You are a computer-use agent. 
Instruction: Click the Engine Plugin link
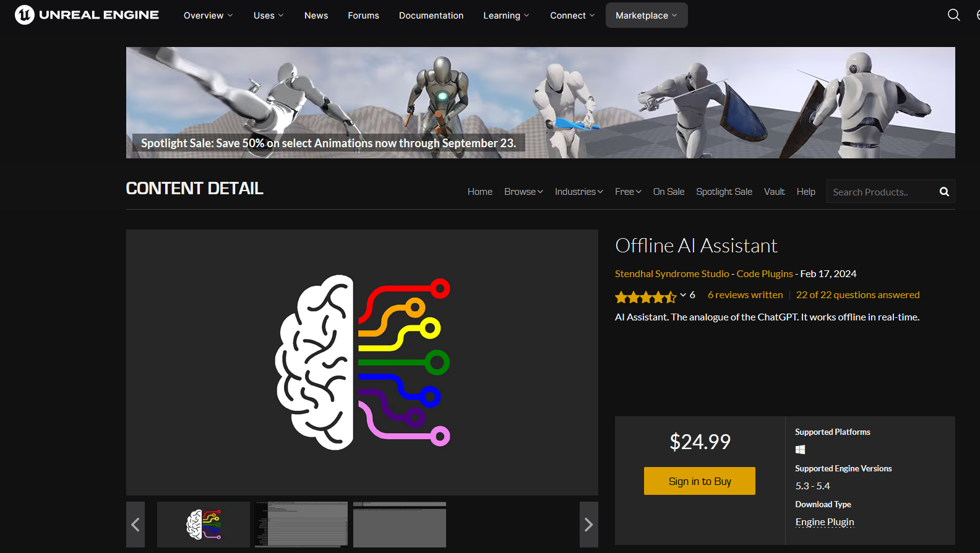click(x=825, y=522)
